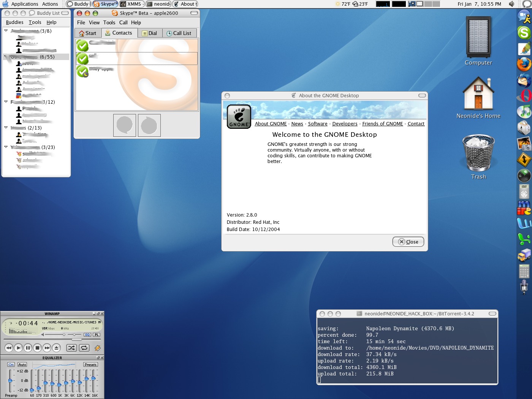Open the Toast burner icon in the dock
Screen dimensions: 532x399
tap(524, 128)
